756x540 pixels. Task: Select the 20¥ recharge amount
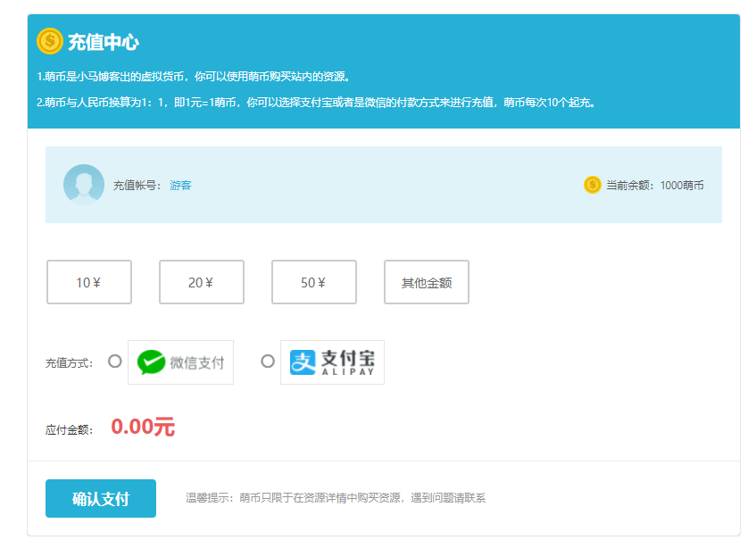click(x=201, y=282)
